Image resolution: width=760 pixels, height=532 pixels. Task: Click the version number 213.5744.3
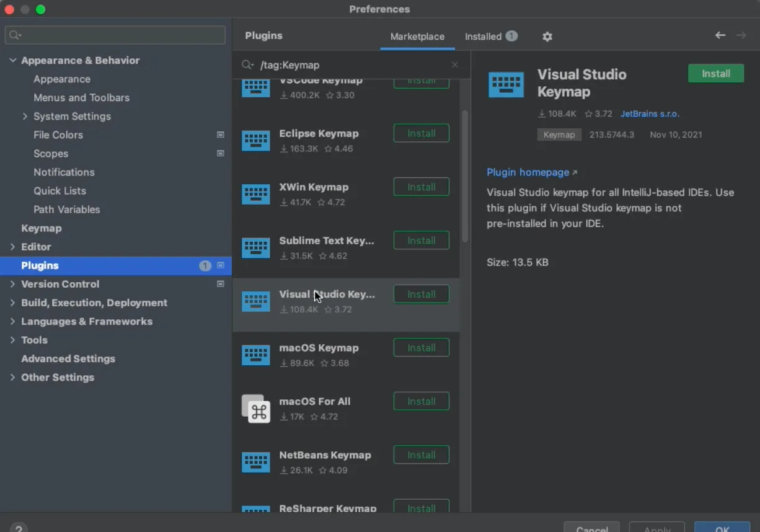[612, 135]
